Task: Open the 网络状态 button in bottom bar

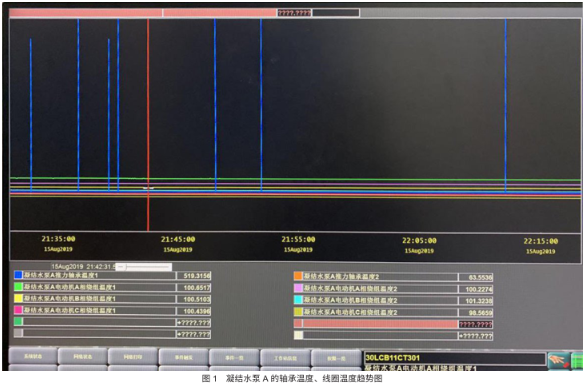Action: (x=83, y=357)
